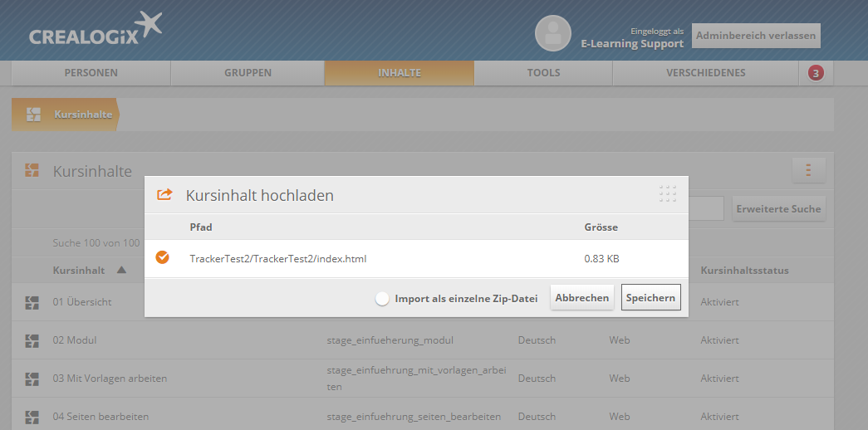The image size is (868, 430).
Task: Sort by Kursinhalt column arrow
Action: tap(121, 271)
